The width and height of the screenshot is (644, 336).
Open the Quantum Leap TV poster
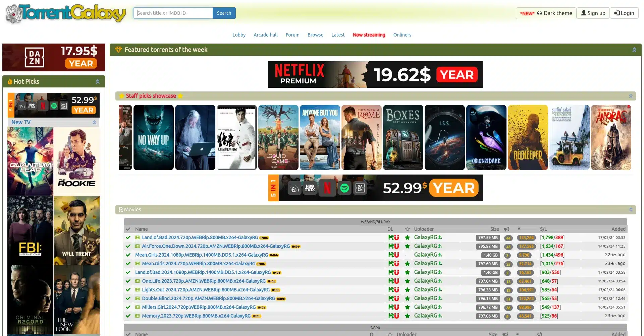coord(30,161)
